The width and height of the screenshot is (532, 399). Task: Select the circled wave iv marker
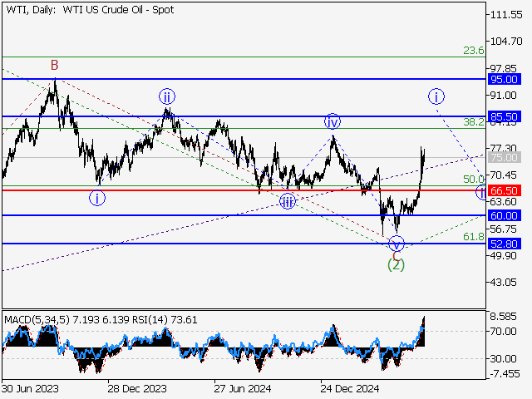[x=332, y=121]
